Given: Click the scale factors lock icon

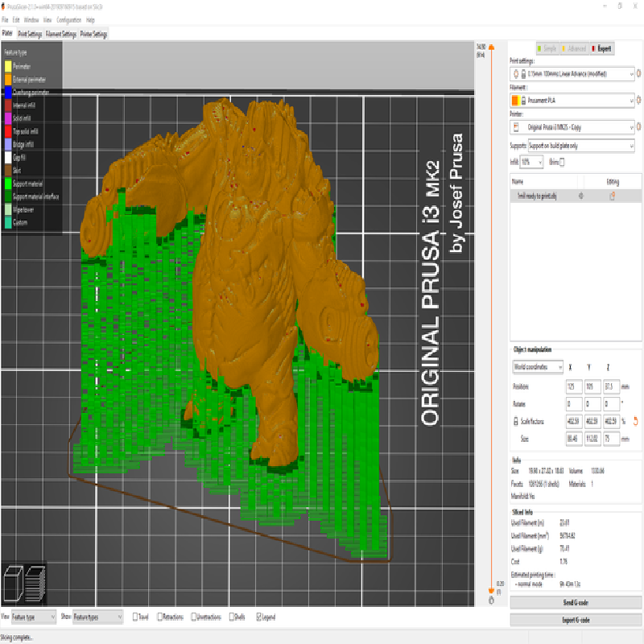Looking at the screenshot, I should [x=516, y=421].
